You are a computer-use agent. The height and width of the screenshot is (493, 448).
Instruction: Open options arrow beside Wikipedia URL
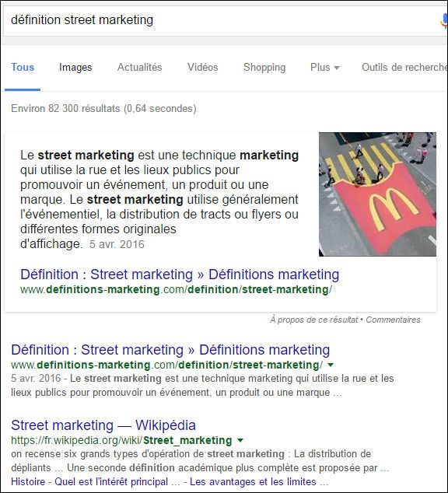tap(240, 440)
